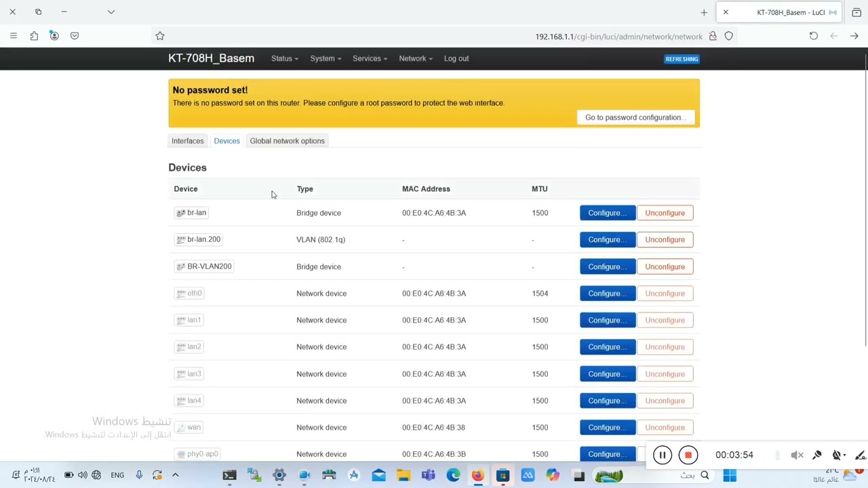Viewport: 868px width, 488px height.
Task: Open Microsoft Teams from the taskbar
Action: coord(429,476)
